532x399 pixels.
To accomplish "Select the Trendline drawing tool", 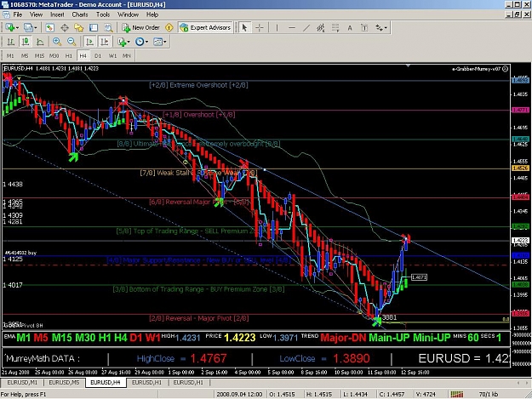I will (306, 28).
